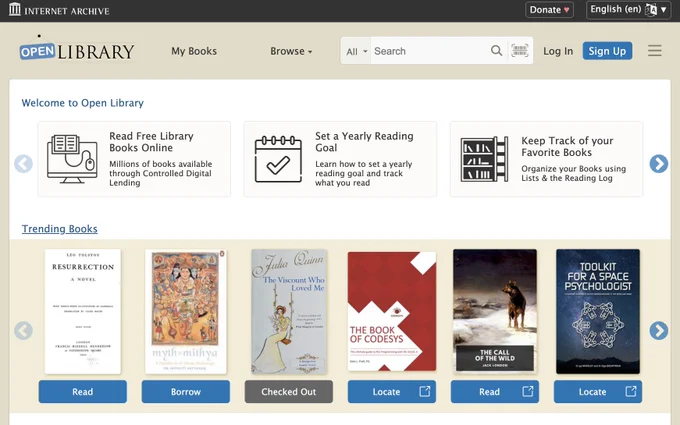
Task: Click the Internet Archive pillar logo icon
Action: tap(15, 9)
